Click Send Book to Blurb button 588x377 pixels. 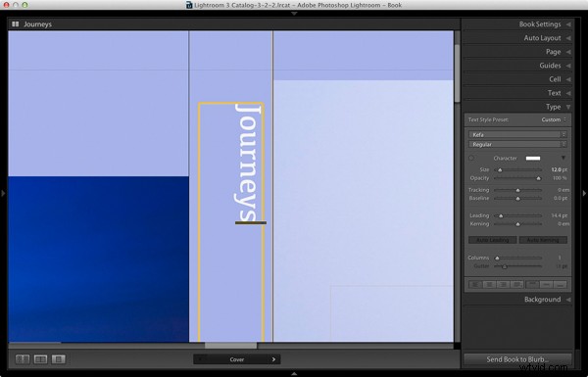pos(517,359)
